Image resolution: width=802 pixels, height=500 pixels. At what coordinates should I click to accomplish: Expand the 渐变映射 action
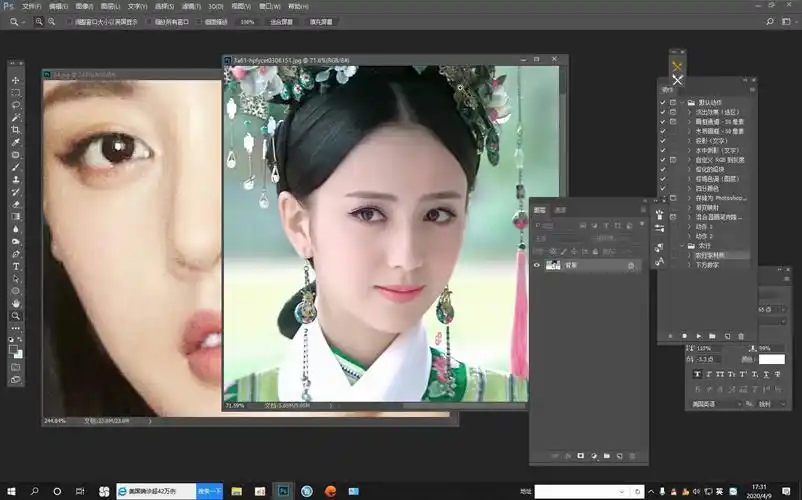[689, 208]
